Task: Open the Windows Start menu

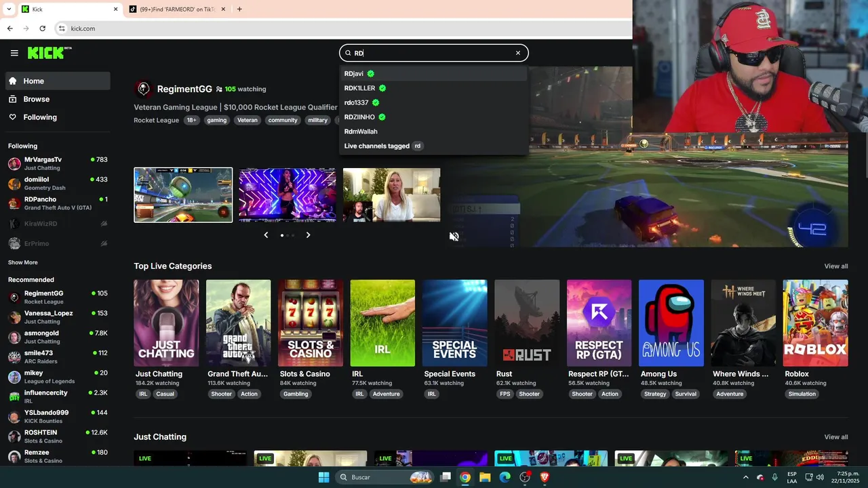Action: point(323,477)
